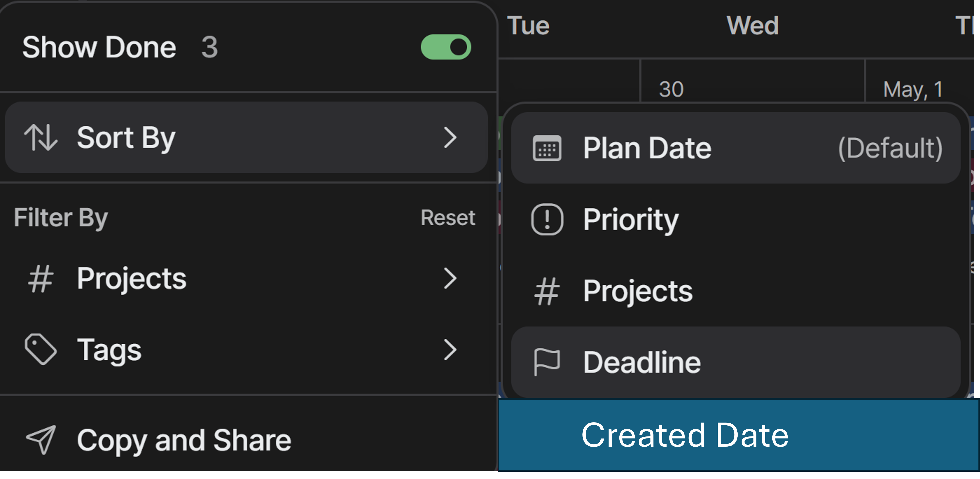Select Plan Date sort option

pyautogui.click(x=736, y=148)
